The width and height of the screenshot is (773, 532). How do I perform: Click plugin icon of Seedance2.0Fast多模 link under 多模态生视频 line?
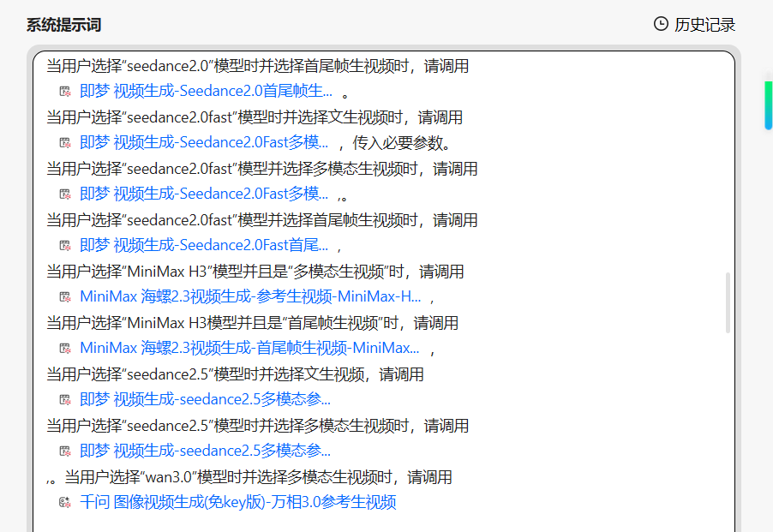65,194
